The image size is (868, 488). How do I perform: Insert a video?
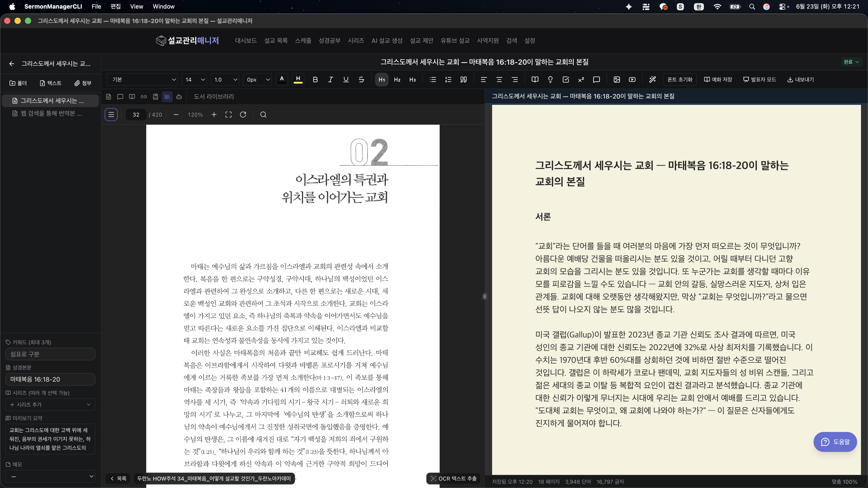[x=632, y=80]
